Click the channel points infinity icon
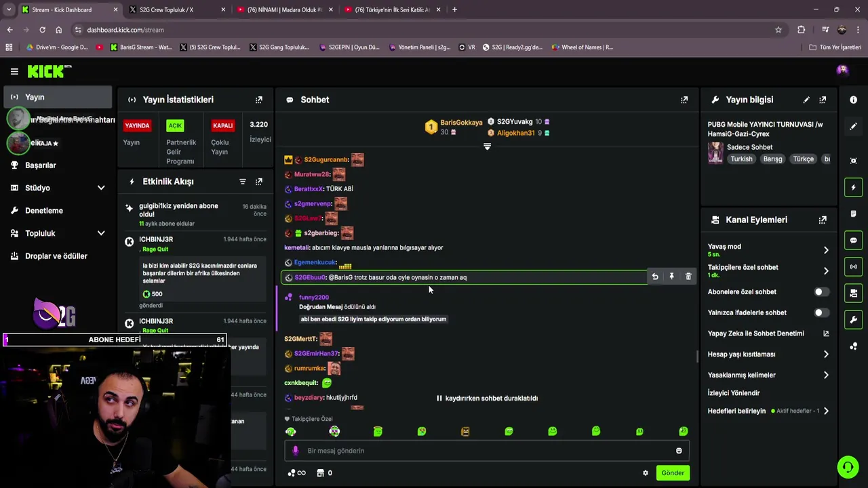Image resolution: width=868 pixels, height=488 pixels. (x=296, y=473)
